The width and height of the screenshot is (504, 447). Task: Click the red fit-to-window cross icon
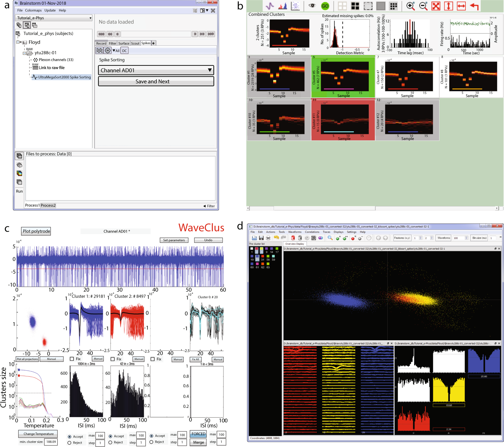click(436, 6)
